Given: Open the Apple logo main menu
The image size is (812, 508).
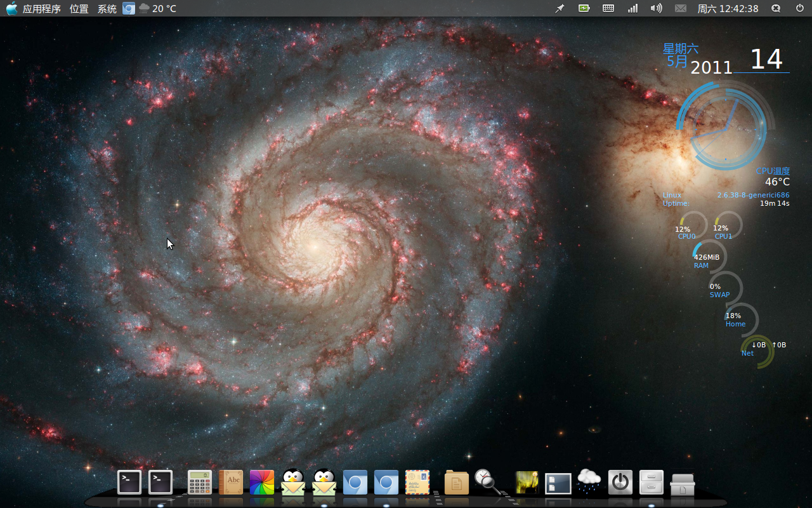Looking at the screenshot, I should (12, 8).
